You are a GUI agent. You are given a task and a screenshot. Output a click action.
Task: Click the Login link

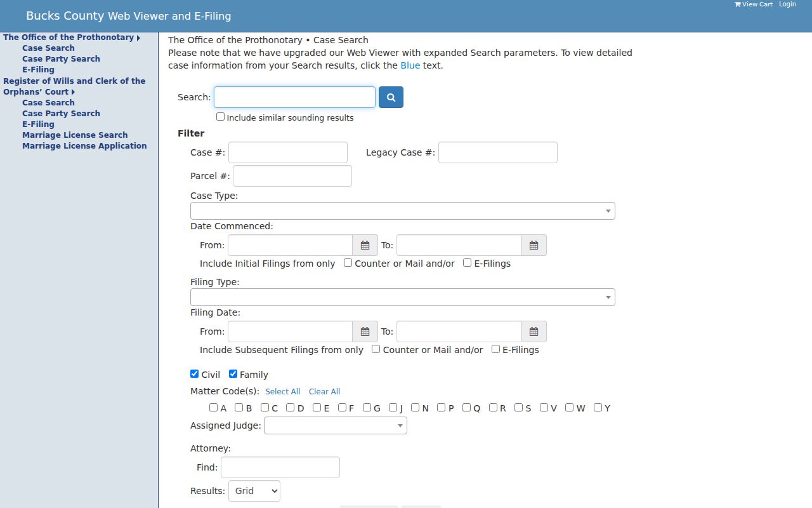[787, 4]
